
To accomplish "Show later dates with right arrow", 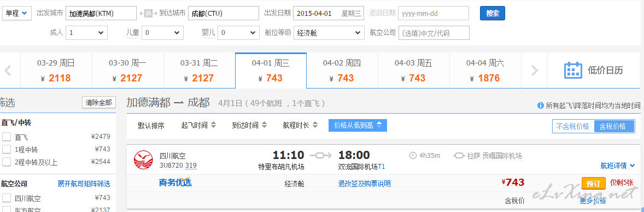I will click(x=534, y=70).
